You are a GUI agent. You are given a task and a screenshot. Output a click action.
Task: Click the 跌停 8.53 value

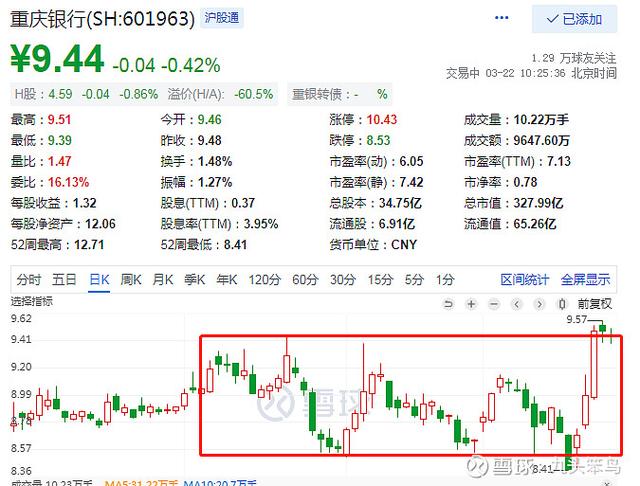point(378,140)
